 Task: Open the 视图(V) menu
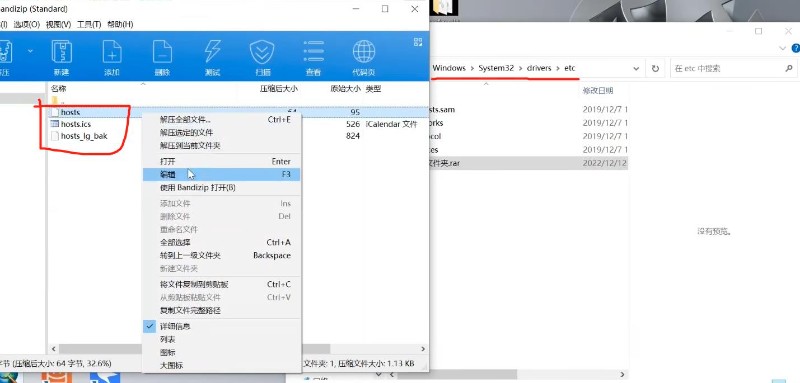[x=59, y=24]
